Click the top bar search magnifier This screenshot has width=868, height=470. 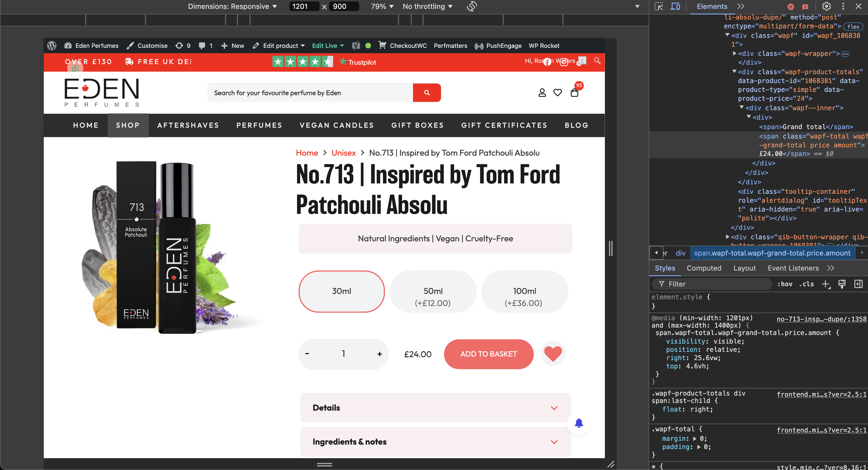click(x=597, y=61)
